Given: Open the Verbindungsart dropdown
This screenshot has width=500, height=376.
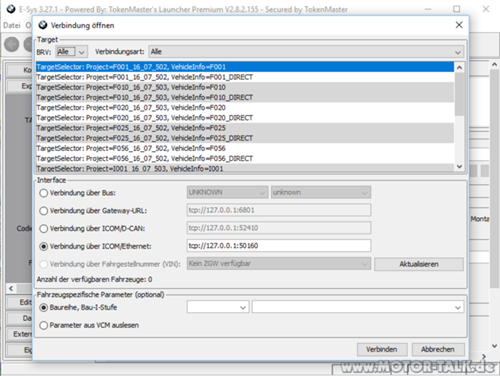Looking at the screenshot, I should [306, 52].
